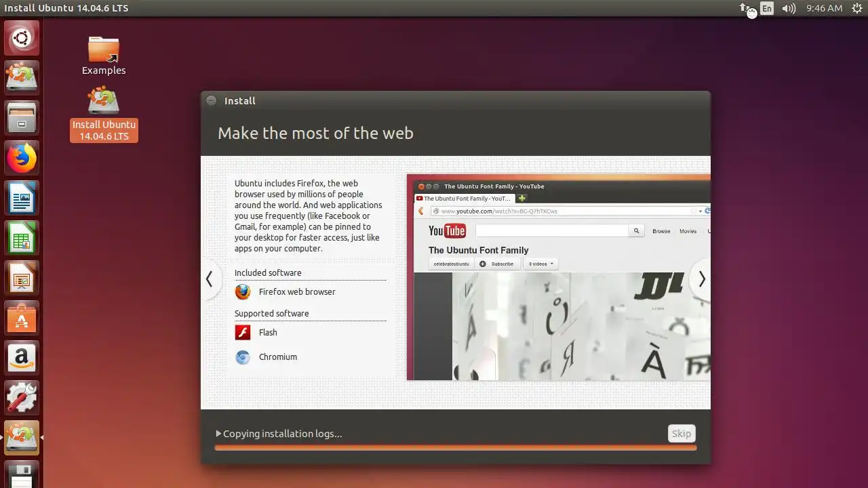The width and height of the screenshot is (868, 488).
Task: Click the floppy disk drive launcher icon
Action: coord(22,474)
